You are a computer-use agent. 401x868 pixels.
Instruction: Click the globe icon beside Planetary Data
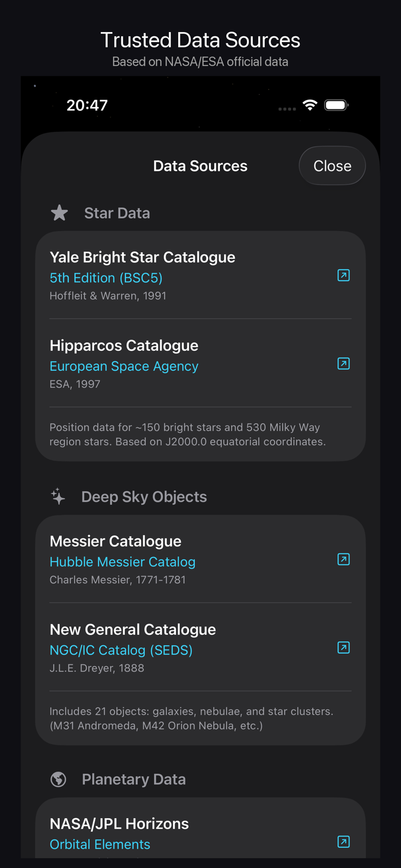(x=58, y=779)
